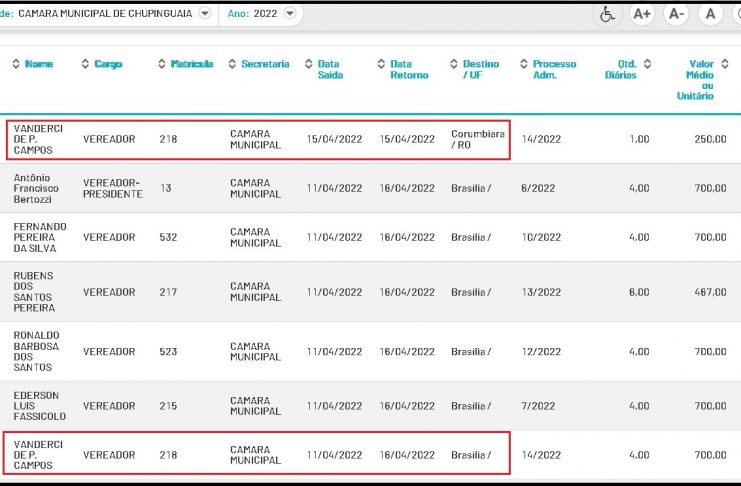Viewport: 741px width, 486px height.
Task: Sort table by Nome column arrows
Action: tap(15, 64)
